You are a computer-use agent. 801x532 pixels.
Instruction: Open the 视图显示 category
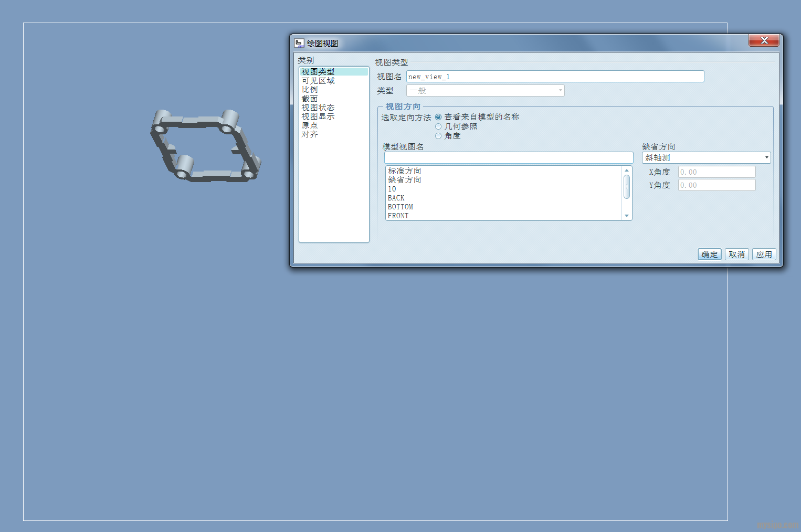point(318,116)
